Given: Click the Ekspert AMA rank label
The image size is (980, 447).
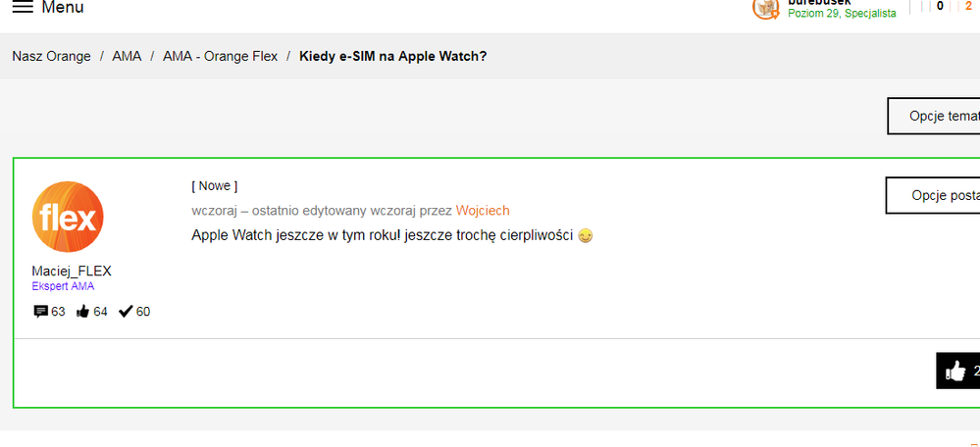Looking at the screenshot, I should 63,286.
